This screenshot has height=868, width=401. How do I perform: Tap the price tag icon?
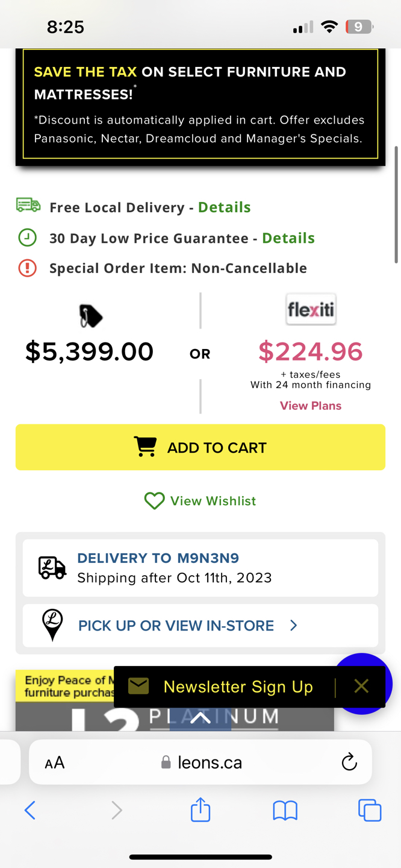[90, 316]
